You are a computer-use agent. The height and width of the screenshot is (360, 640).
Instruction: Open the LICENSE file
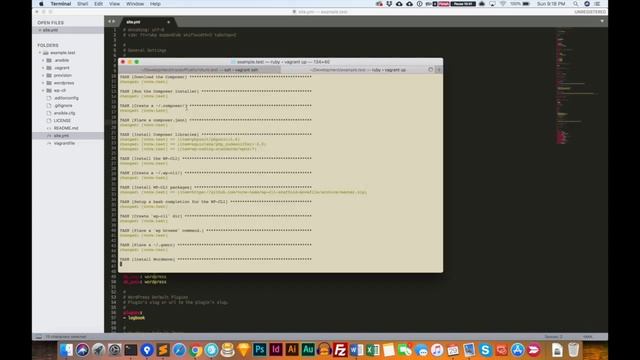tap(62, 120)
